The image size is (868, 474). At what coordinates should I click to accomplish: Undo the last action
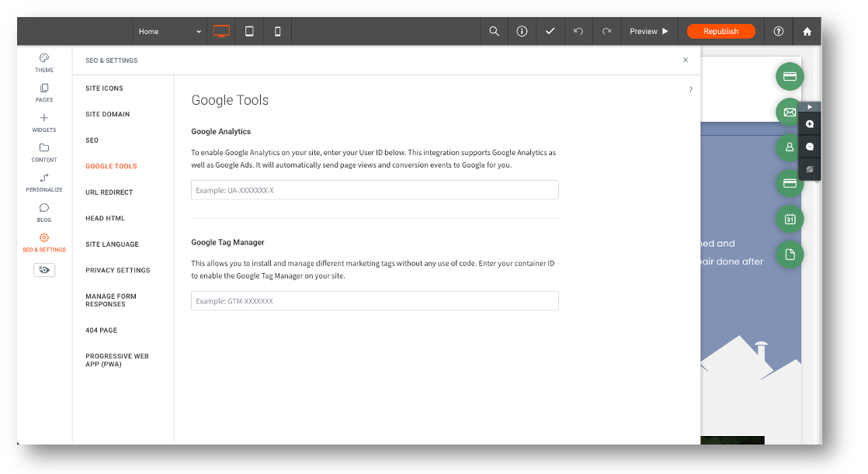pyautogui.click(x=578, y=32)
